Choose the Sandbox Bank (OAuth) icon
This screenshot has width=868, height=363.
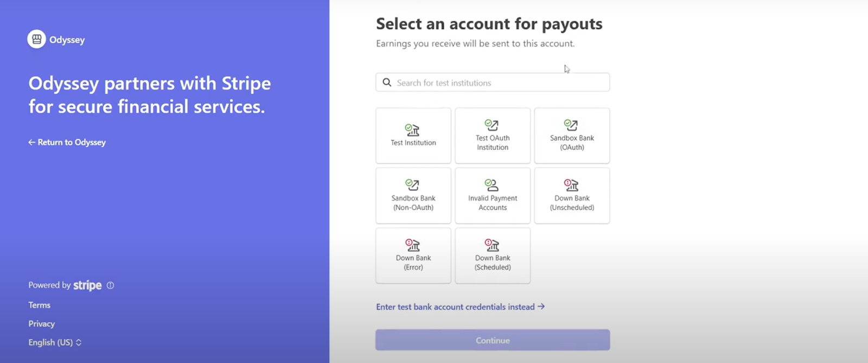(x=571, y=125)
